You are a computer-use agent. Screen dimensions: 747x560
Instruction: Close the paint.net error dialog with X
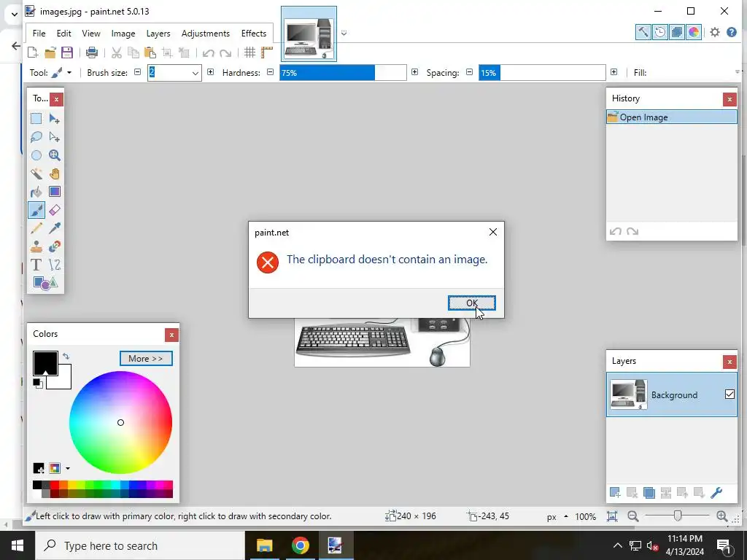point(493,232)
